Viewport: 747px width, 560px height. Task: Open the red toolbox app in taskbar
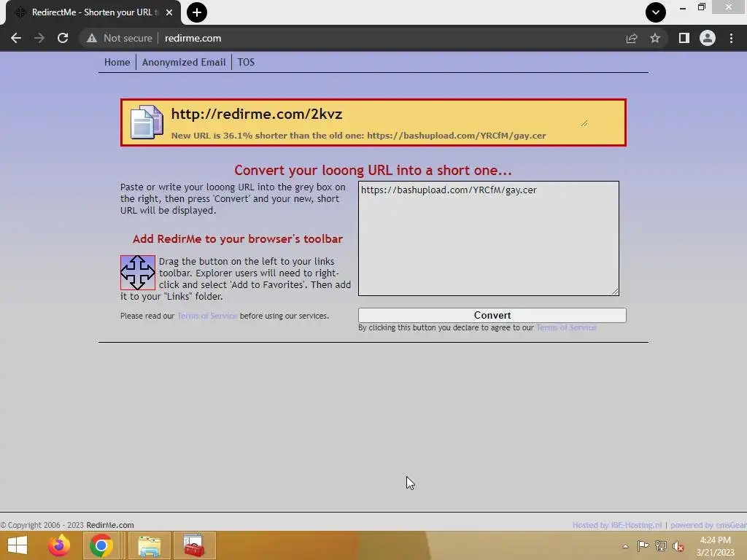coord(194,545)
